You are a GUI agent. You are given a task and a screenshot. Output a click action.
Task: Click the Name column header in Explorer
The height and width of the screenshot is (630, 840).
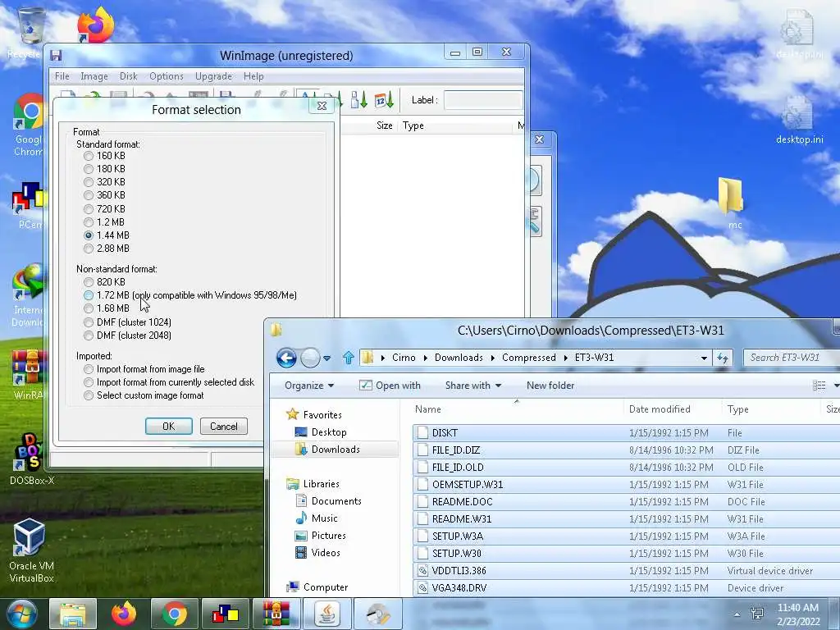coord(518,409)
